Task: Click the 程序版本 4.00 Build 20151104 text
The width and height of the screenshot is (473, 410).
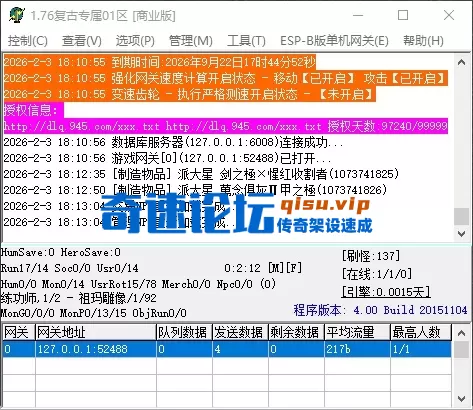Action: (380, 310)
